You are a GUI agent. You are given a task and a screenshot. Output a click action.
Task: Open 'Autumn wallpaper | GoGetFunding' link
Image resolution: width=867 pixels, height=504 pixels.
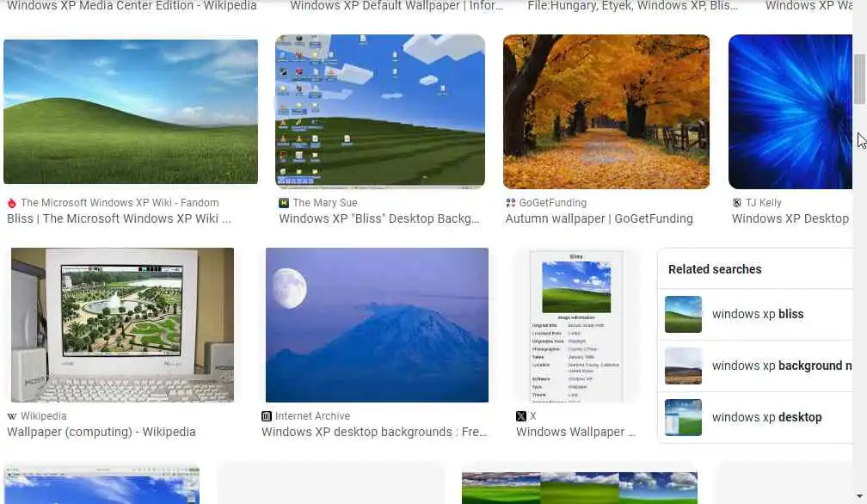click(599, 218)
